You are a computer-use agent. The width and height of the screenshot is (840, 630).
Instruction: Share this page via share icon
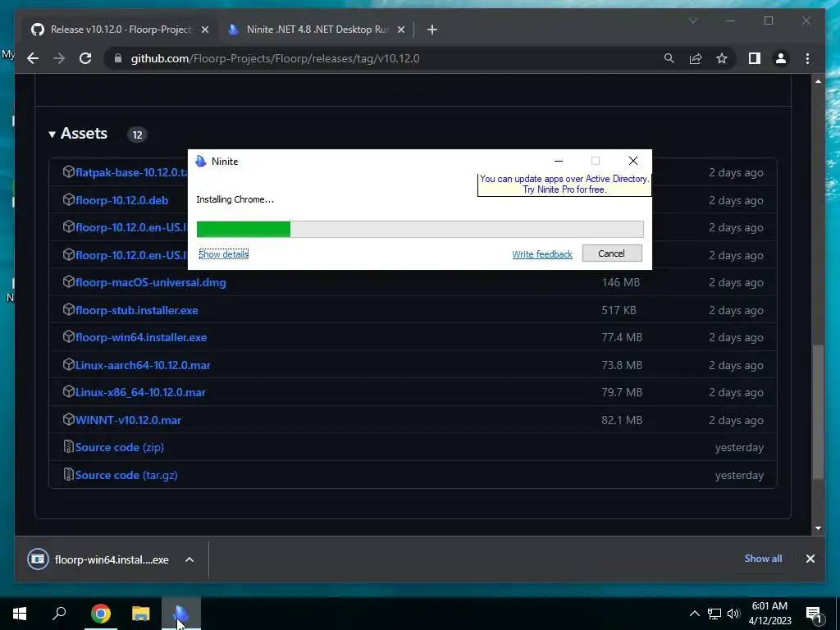click(x=696, y=58)
